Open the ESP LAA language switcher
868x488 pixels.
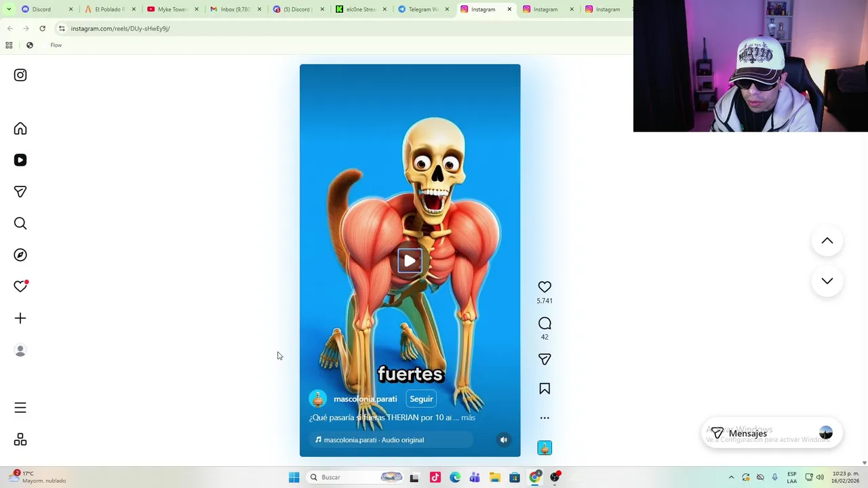tap(791, 477)
